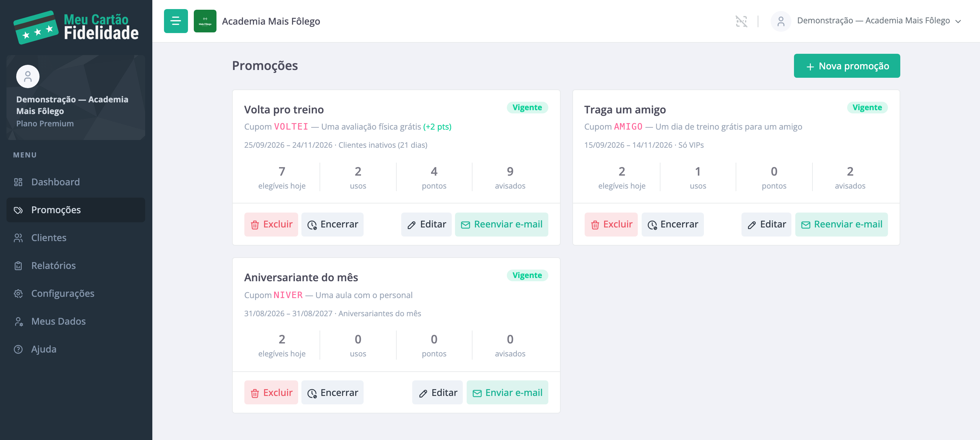Screen dimensions: 980x440
Task: Open Dashboard in the sidebar menu
Action: 76,182
